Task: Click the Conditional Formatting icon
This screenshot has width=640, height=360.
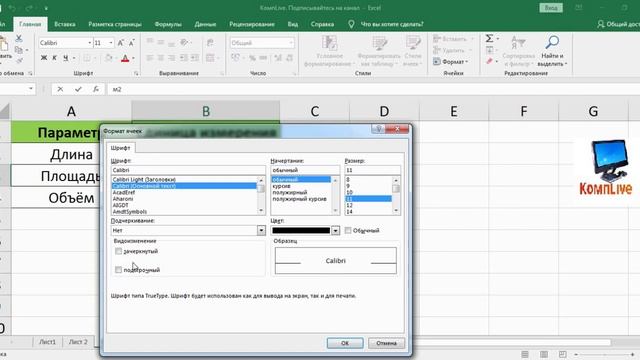Action: pos(329,43)
